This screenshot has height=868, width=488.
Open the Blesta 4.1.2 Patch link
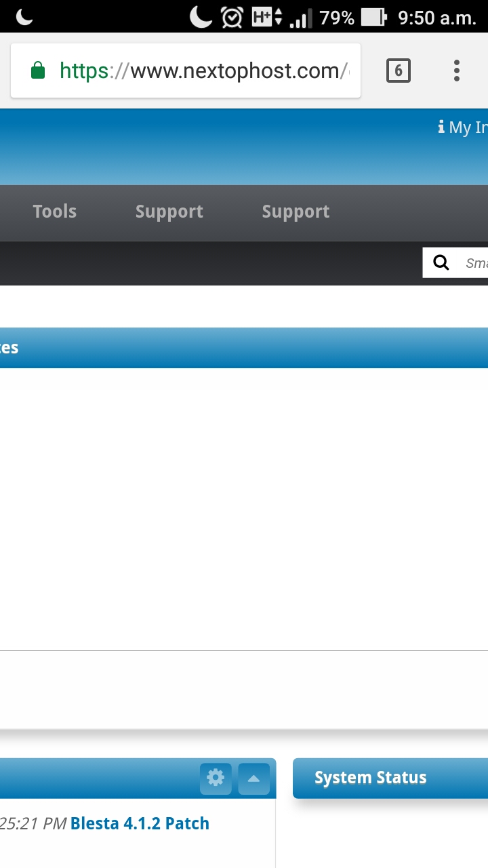140,823
